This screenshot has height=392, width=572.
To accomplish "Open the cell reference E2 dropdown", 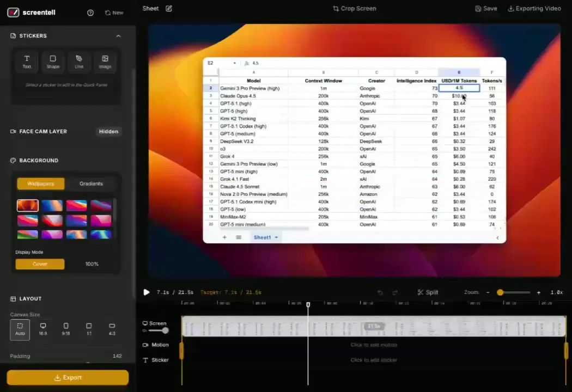I will coord(235,63).
